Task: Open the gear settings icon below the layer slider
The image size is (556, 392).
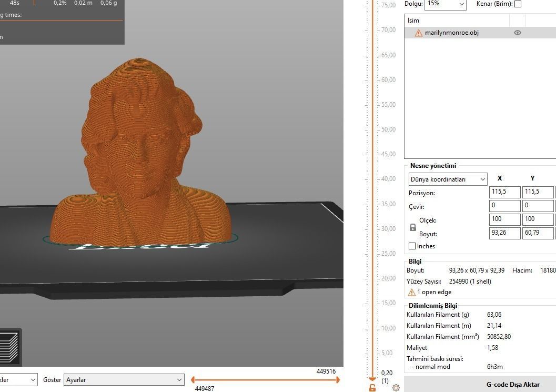Action: [396, 388]
